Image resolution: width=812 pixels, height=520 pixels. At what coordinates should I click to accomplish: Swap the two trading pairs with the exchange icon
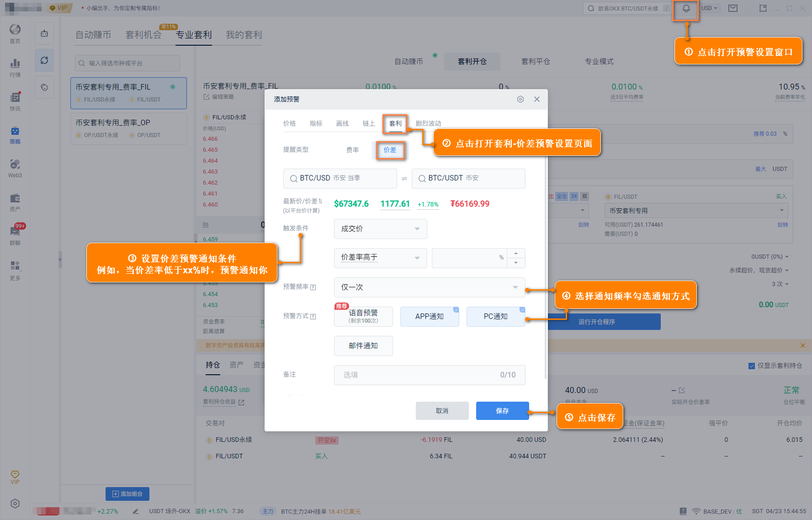(404, 179)
